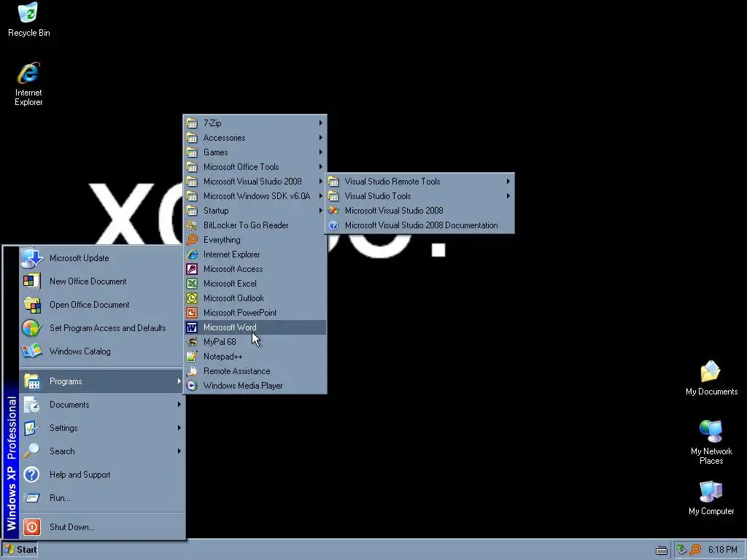The width and height of the screenshot is (747, 560).
Task: Expand the Microsoft Windows SDK v6.0A arrow
Action: click(x=321, y=196)
